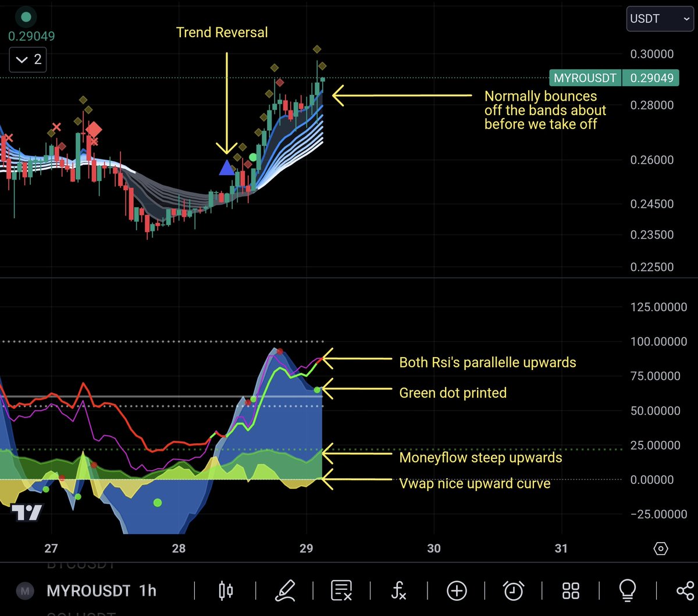Select the candlestick pattern icon in bottom toolbar
The image size is (698, 616).
coord(226,590)
